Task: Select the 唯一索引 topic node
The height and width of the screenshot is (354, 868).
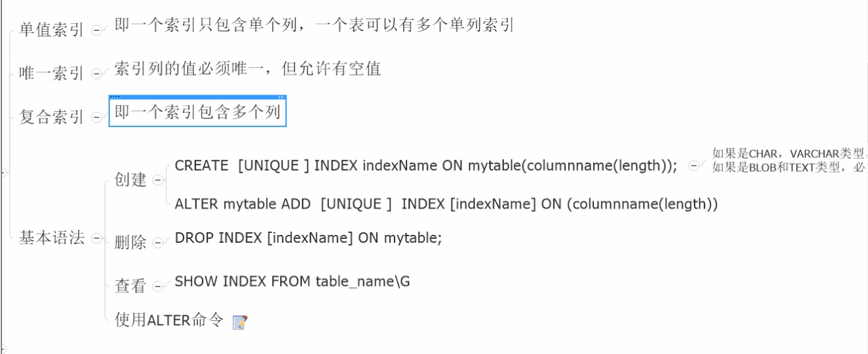Action: pos(51,73)
